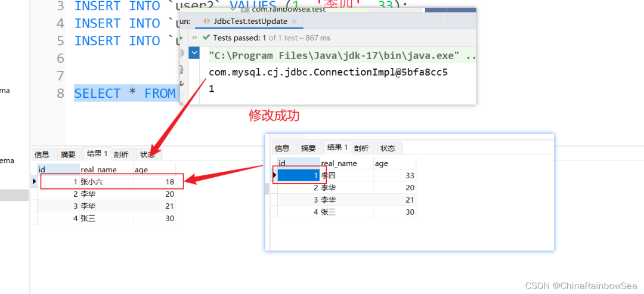
Task: Close the JdbcTest.testUpdate run tab
Action: tap(294, 21)
